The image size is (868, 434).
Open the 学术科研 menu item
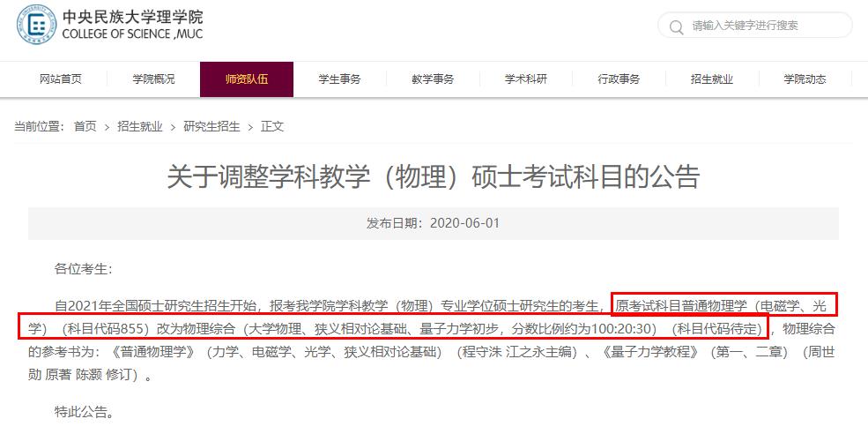click(526, 79)
